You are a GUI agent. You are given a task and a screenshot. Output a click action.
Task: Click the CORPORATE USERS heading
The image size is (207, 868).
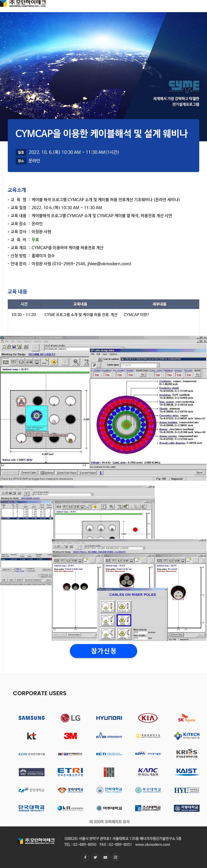(40, 693)
